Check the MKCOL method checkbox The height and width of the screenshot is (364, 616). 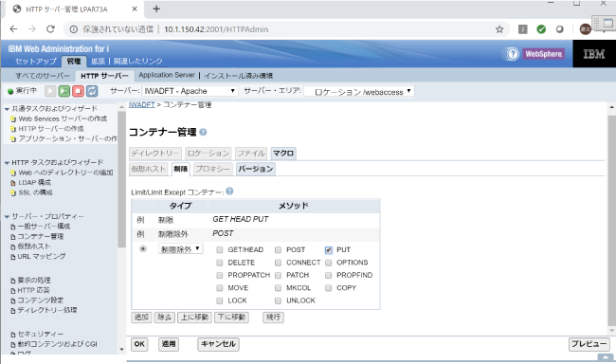pyautogui.click(x=278, y=288)
